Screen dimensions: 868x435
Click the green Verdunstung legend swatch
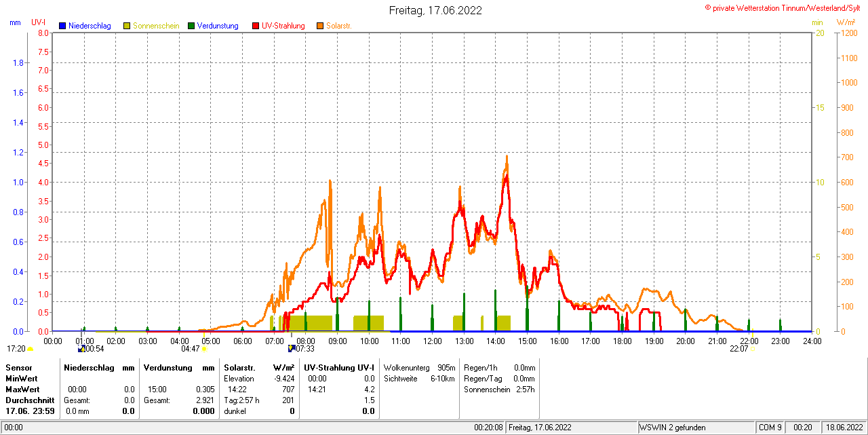pos(191,26)
